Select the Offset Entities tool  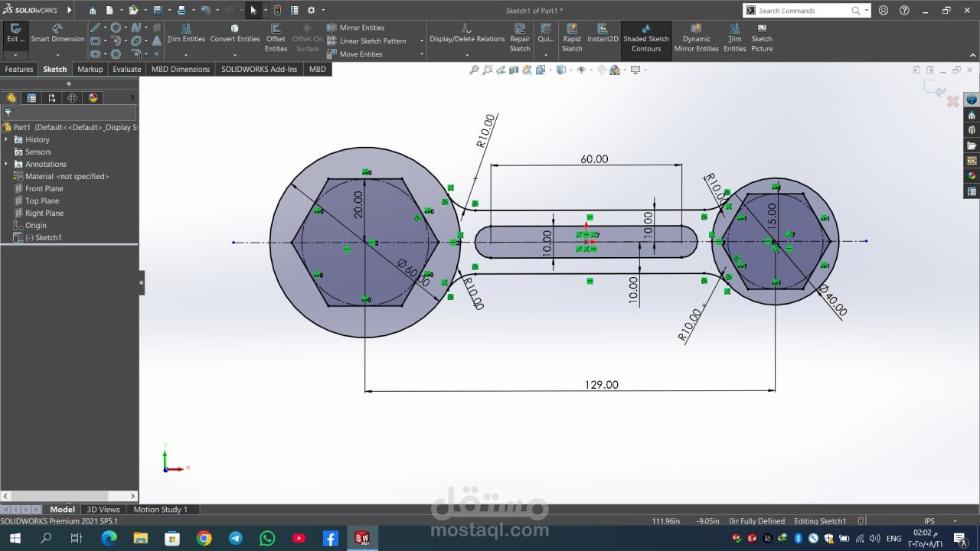pyautogui.click(x=276, y=38)
